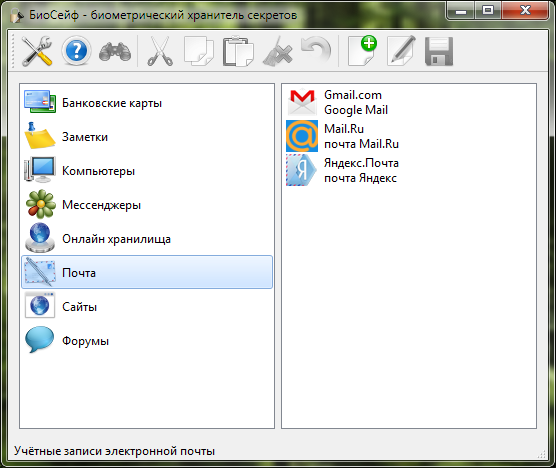The height and width of the screenshot is (468, 556).
Task: Open the Заметки category
Action: [147, 137]
